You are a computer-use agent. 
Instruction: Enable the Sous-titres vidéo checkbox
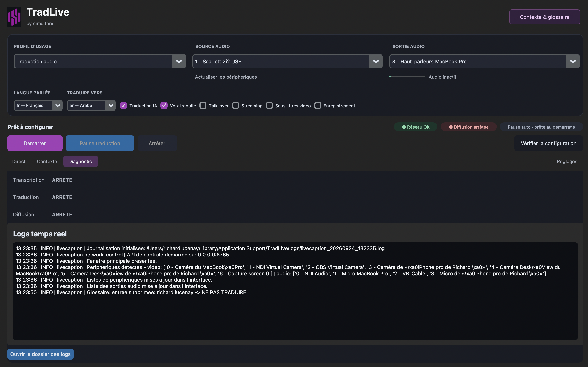click(x=269, y=106)
